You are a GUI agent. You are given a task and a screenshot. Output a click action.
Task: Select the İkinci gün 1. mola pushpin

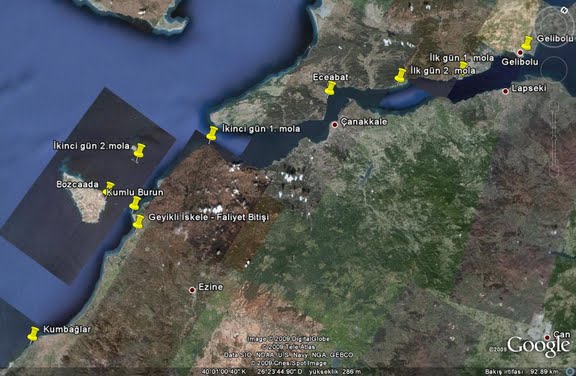(x=212, y=134)
